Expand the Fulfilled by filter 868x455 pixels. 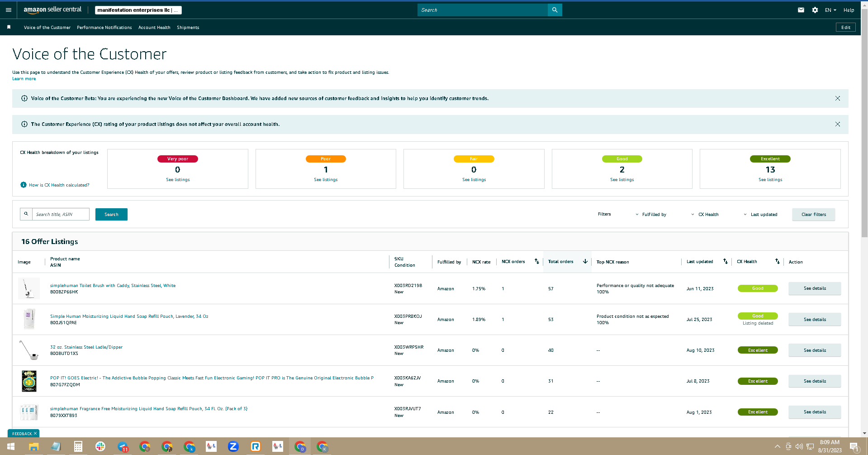pyautogui.click(x=651, y=215)
